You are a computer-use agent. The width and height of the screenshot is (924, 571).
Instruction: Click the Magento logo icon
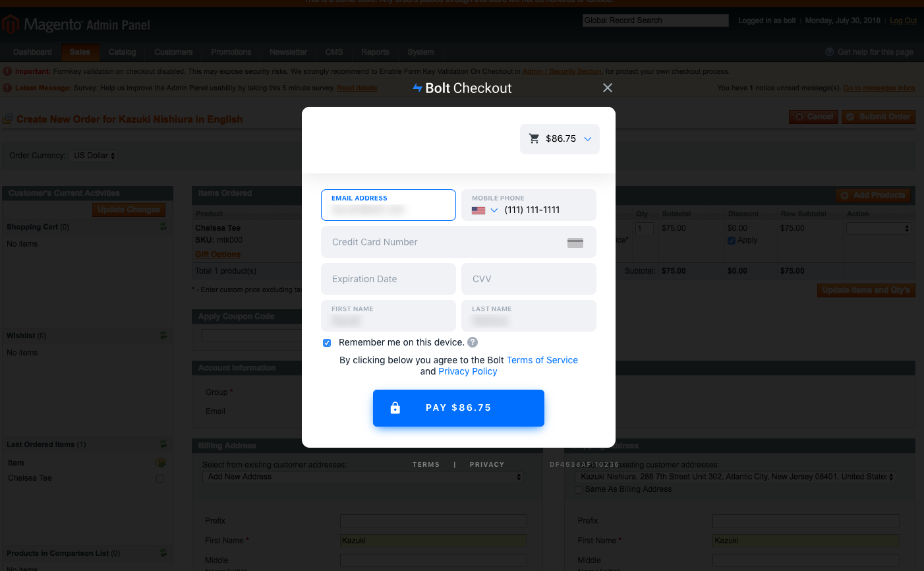coord(10,25)
